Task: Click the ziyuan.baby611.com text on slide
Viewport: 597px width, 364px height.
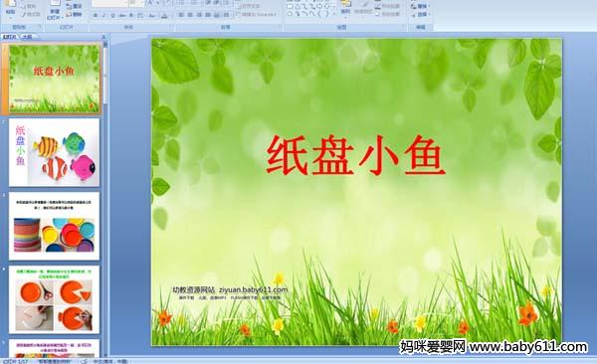Action: tap(253, 289)
